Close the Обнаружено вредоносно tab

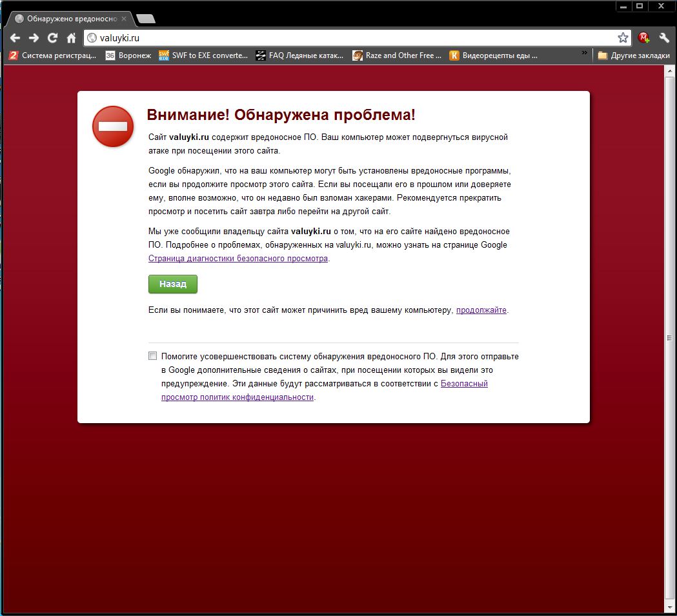tap(124, 19)
